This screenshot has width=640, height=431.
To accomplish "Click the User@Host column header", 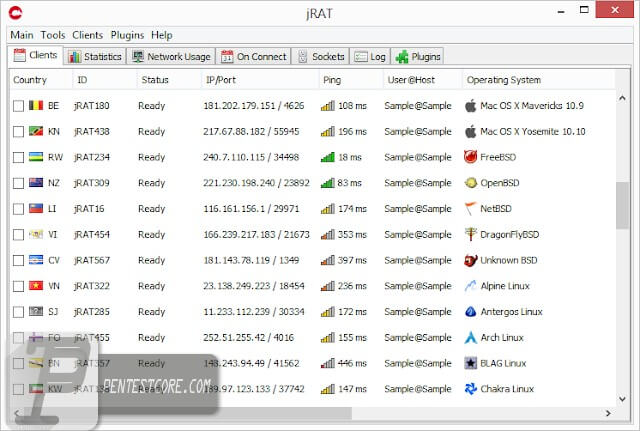I will (422, 80).
